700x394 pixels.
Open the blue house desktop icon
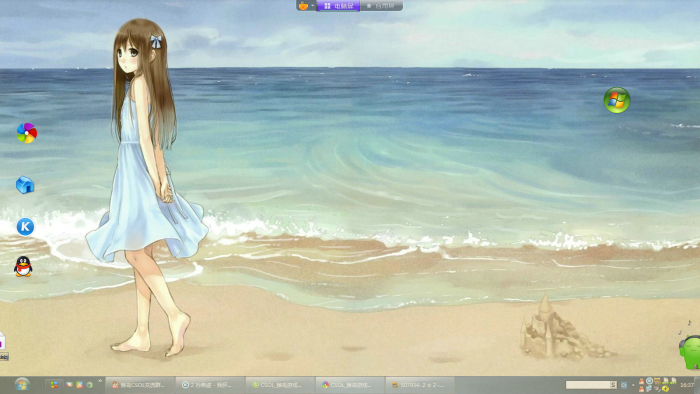25,185
